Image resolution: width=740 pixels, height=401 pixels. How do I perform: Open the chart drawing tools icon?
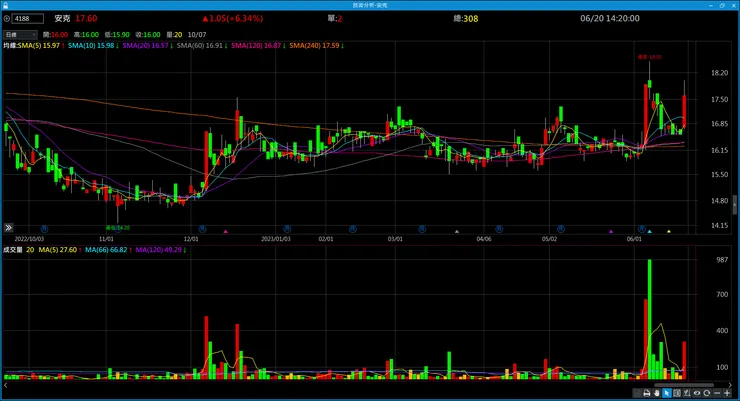click(687, 393)
